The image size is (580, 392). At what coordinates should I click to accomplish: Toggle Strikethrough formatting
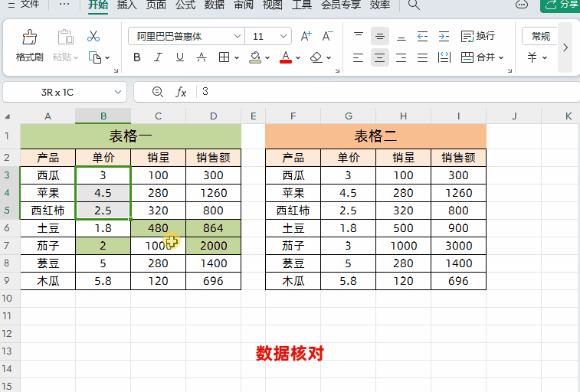202,57
